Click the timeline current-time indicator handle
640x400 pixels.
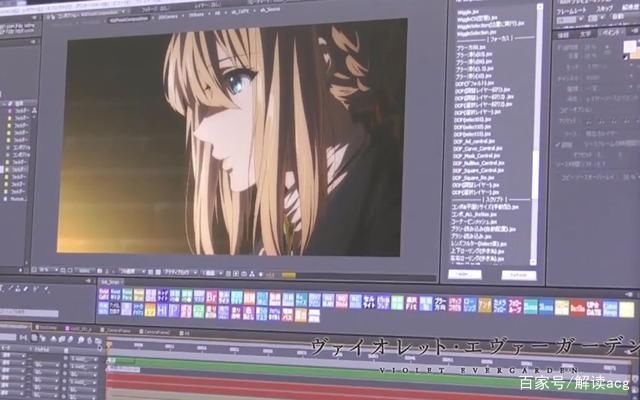[109, 344]
